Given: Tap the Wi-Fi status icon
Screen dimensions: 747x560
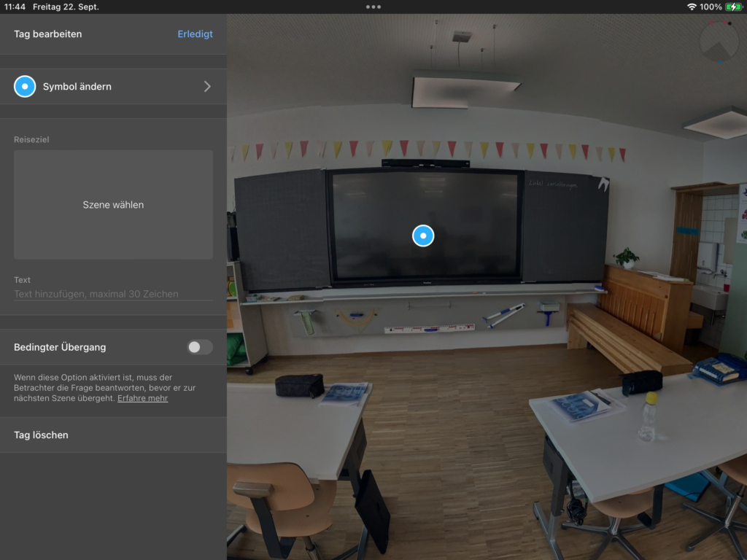Looking at the screenshot, I should (x=691, y=7).
